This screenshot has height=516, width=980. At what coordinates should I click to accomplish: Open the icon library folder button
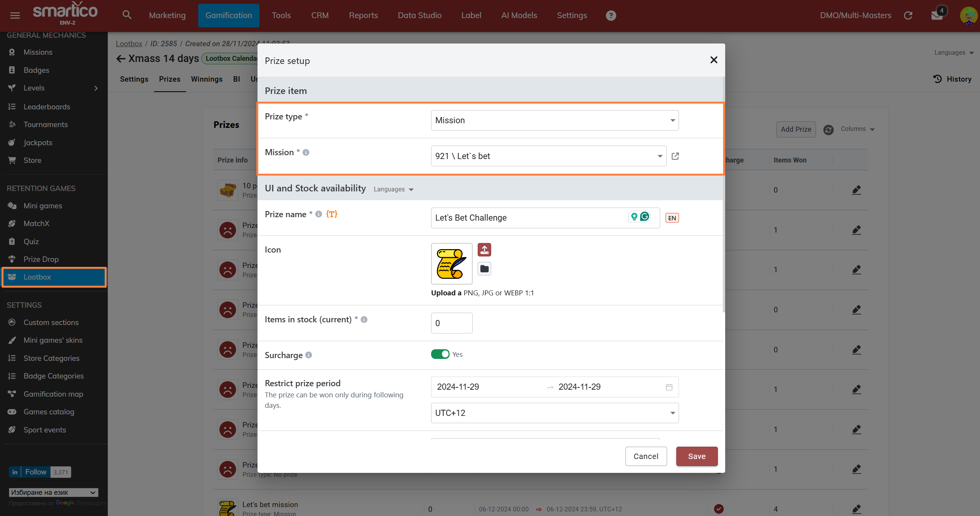coord(484,269)
